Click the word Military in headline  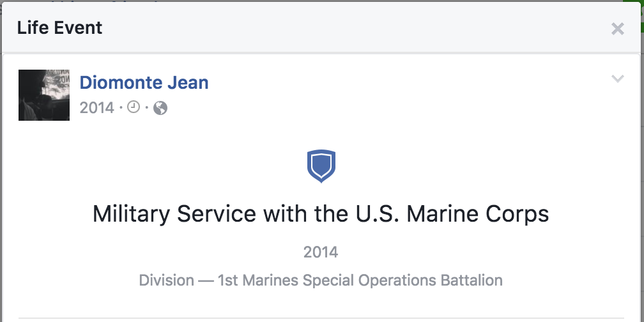point(132,213)
